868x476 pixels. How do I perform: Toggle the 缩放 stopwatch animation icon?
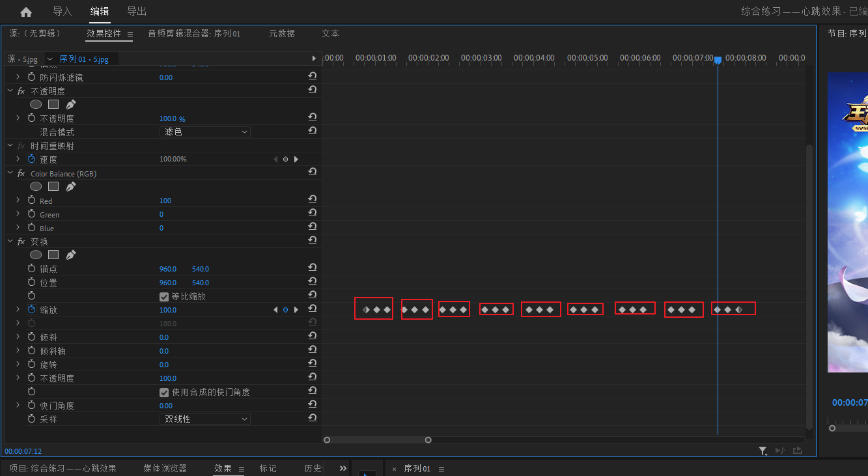coord(31,310)
